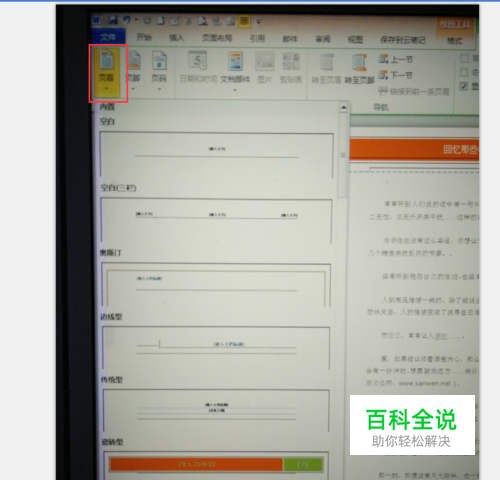Open the 页码 page number button
The height and width of the screenshot is (480, 500).
(x=159, y=71)
